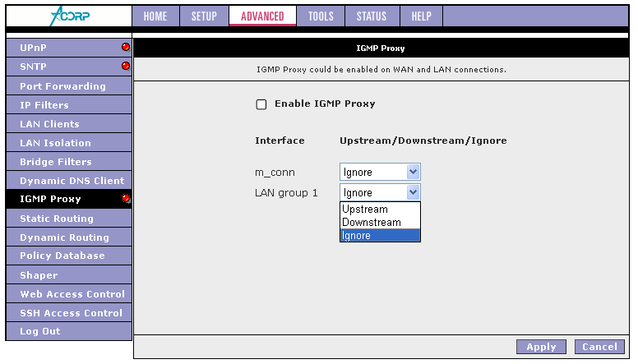The width and height of the screenshot is (638, 364).
Task: Open SSH Access Control
Action: (x=69, y=313)
